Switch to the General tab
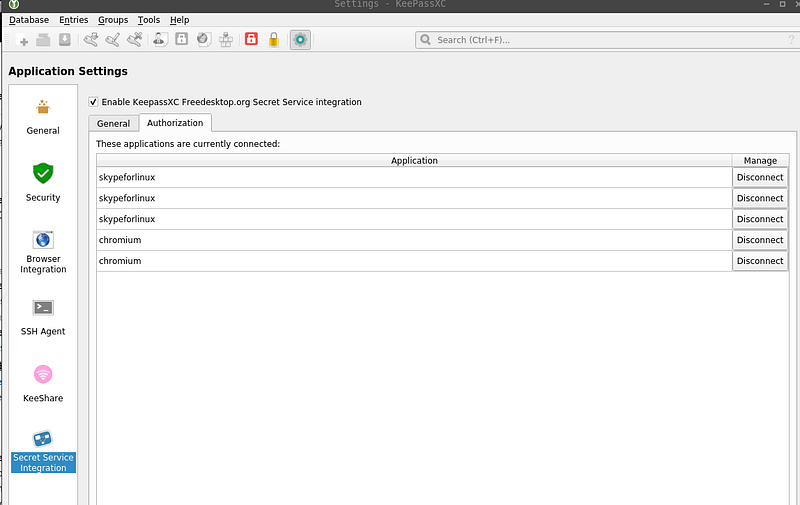 pos(113,123)
